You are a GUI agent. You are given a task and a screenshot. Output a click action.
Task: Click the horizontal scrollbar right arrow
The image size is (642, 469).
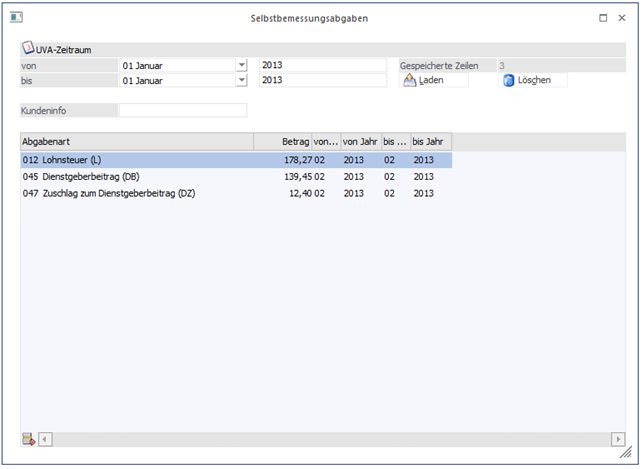[x=619, y=439]
